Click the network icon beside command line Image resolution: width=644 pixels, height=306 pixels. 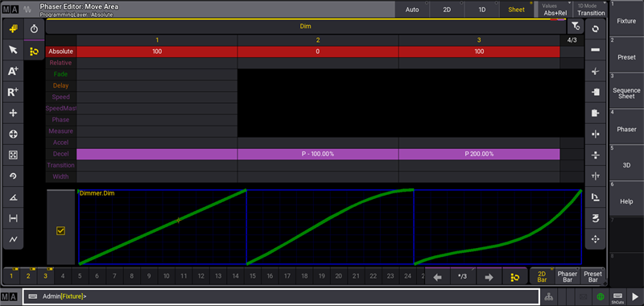548,296
